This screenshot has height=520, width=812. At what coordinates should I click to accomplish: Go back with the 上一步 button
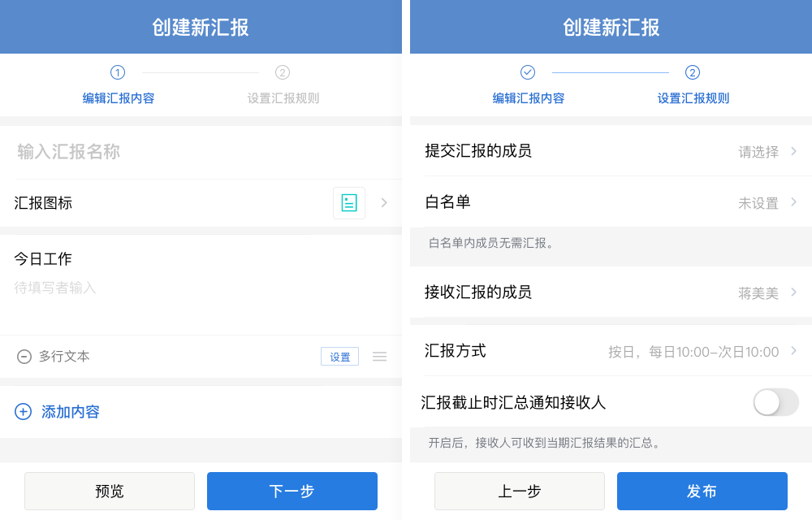520,491
